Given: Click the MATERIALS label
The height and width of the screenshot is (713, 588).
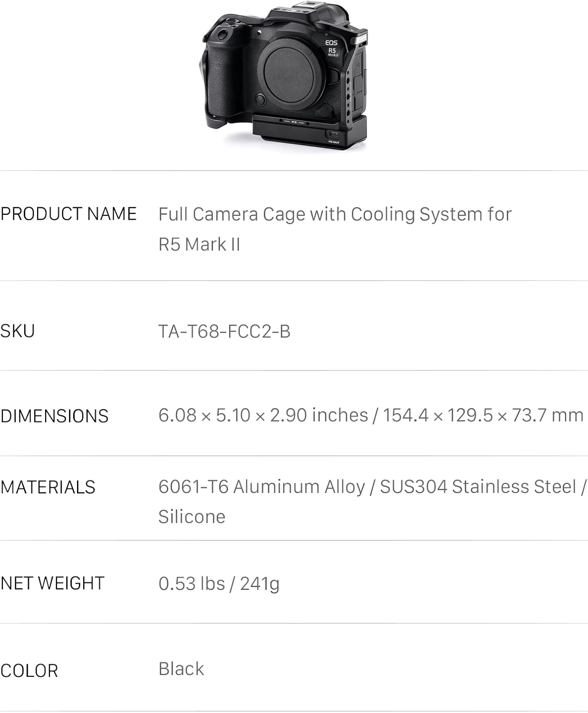Looking at the screenshot, I should pyautogui.click(x=48, y=487).
